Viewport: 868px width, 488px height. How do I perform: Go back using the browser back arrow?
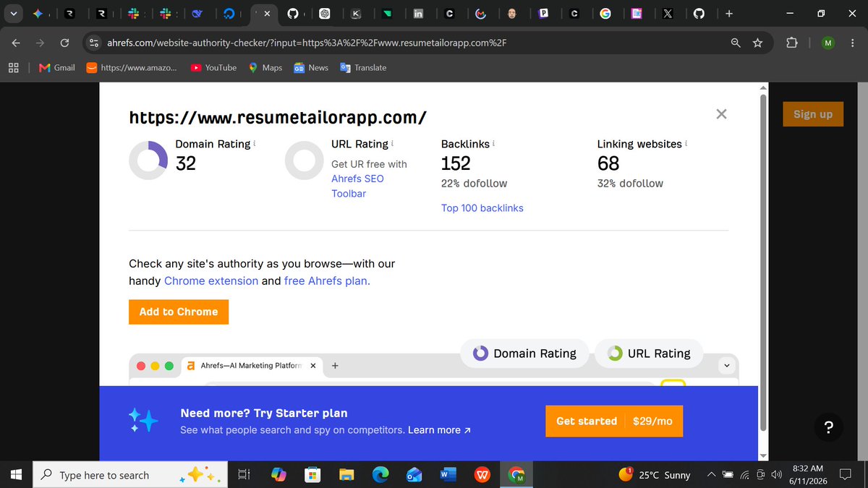pyautogui.click(x=16, y=43)
